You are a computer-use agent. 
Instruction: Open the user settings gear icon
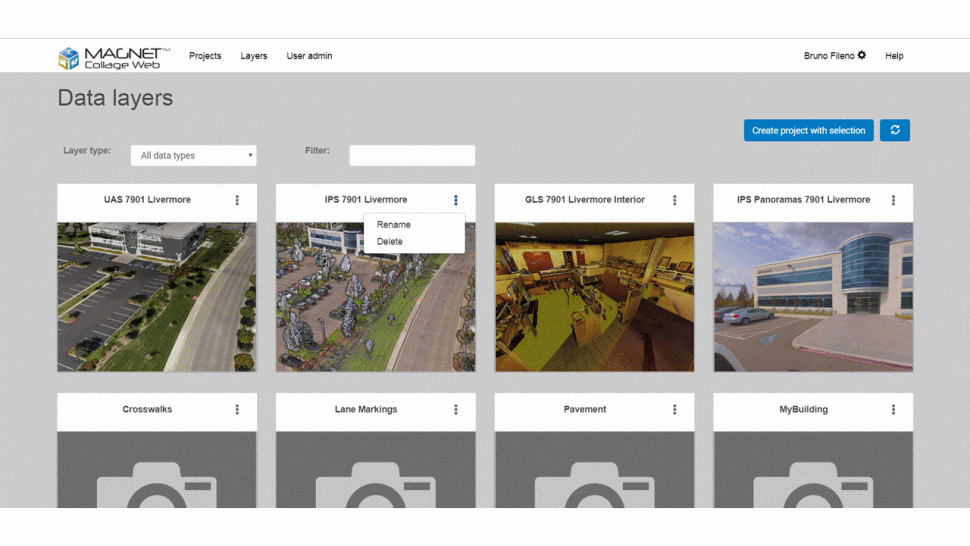click(x=862, y=55)
